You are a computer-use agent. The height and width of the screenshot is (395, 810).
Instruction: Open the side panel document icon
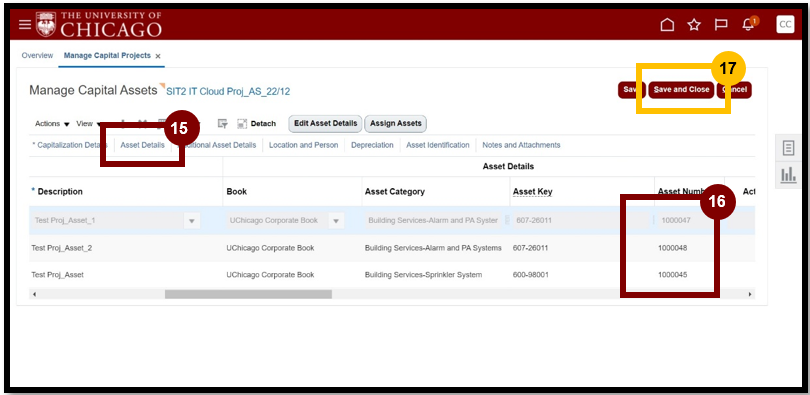coord(788,148)
